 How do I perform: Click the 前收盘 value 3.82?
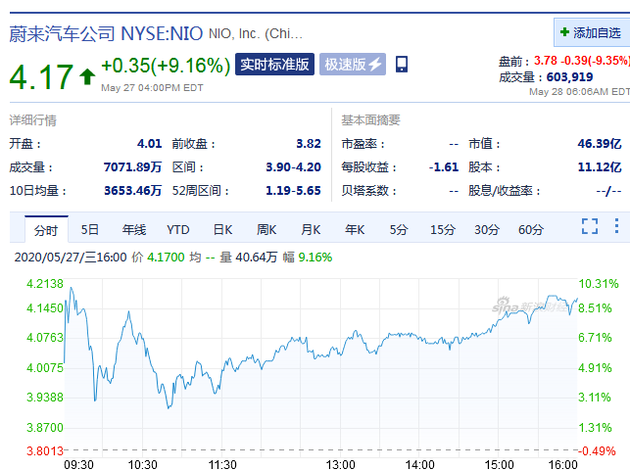pos(309,143)
